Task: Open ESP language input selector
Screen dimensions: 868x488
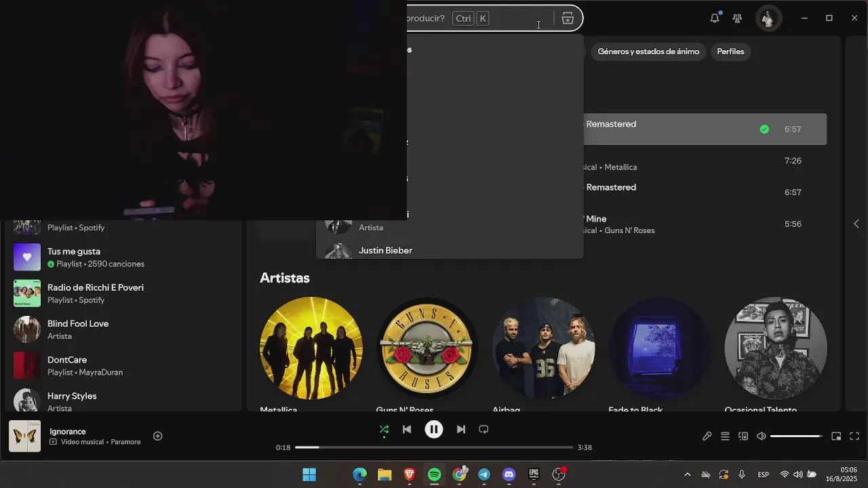Action: (x=763, y=474)
